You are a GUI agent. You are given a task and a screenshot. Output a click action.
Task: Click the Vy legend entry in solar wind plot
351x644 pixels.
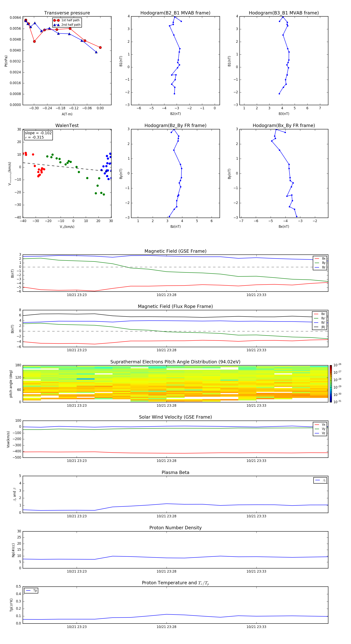click(320, 429)
